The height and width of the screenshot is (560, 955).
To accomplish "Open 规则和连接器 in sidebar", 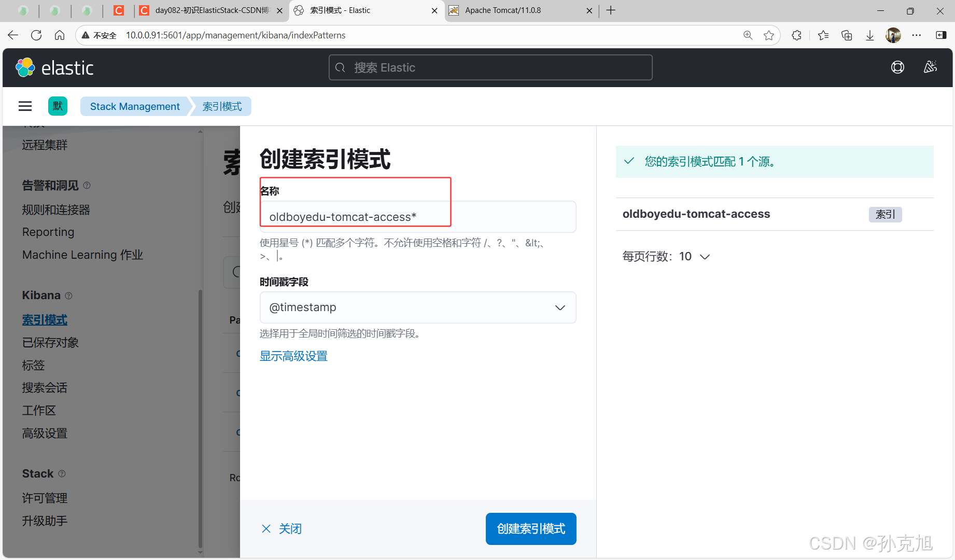I will pyautogui.click(x=56, y=210).
